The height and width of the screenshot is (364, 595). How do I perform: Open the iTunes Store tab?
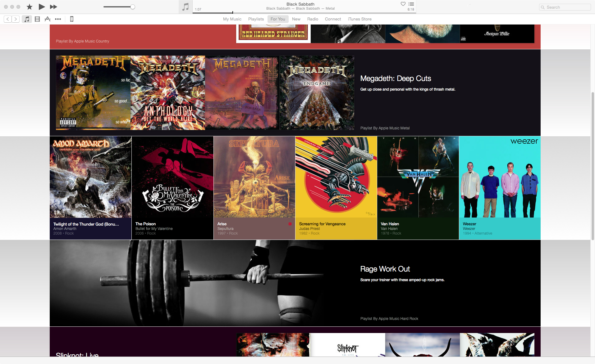pyautogui.click(x=359, y=19)
